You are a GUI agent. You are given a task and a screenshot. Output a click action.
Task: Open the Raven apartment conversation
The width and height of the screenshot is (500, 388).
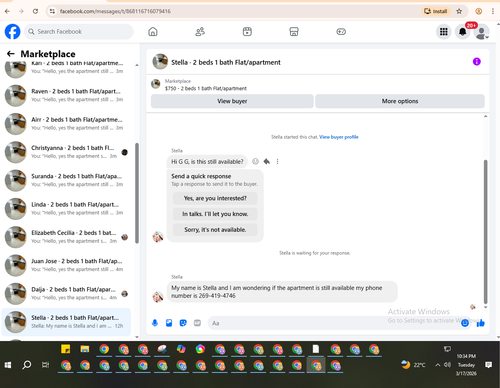(67, 95)
